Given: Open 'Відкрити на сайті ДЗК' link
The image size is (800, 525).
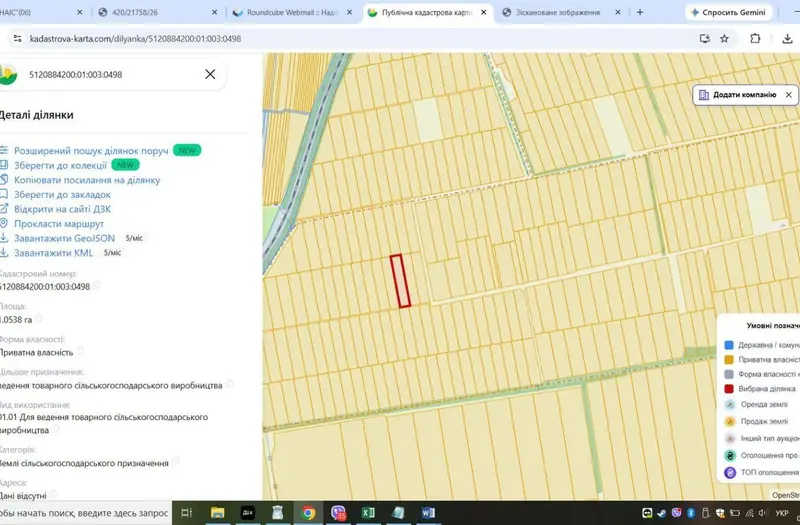Looking at the screenshot, I should 62,209.
